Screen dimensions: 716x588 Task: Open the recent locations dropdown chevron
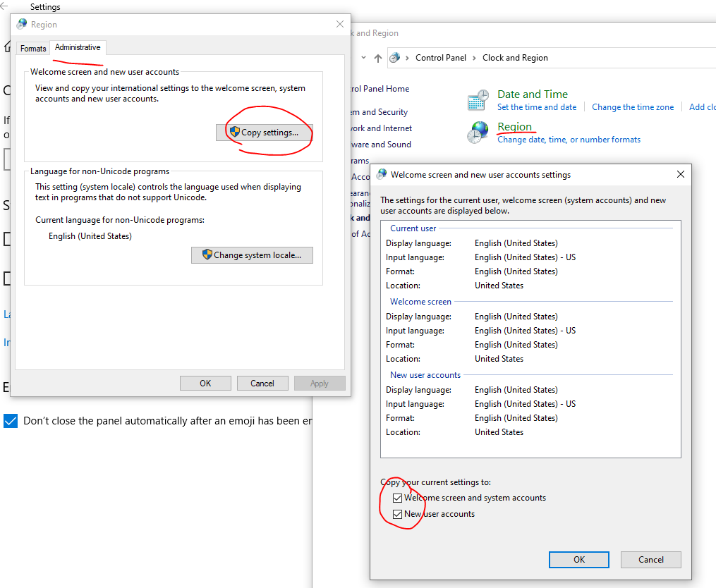tap(363, 58)
